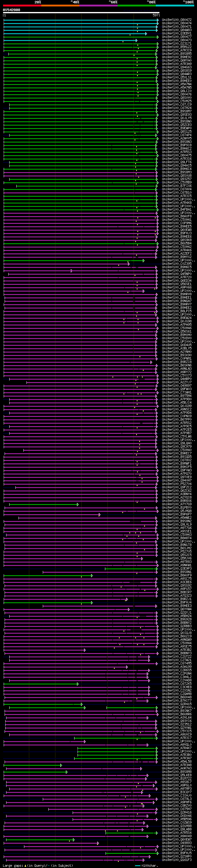Open hit UniRef100_Q3EBV1
Image resolution: width=197 pixels, height=868 pixels.
[x=177, y=33]
